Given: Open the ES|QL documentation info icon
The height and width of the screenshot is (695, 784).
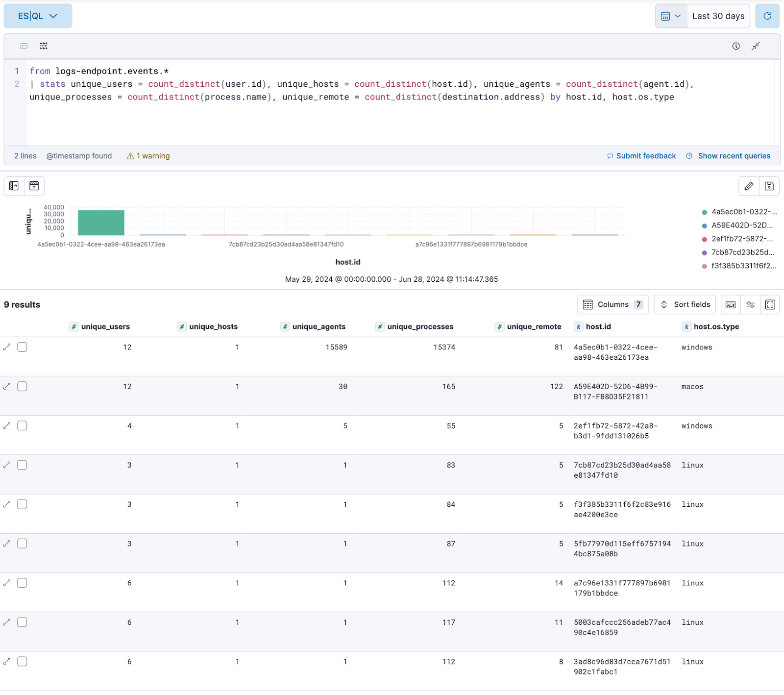Looking at the screenshot, I should [736, 46].
